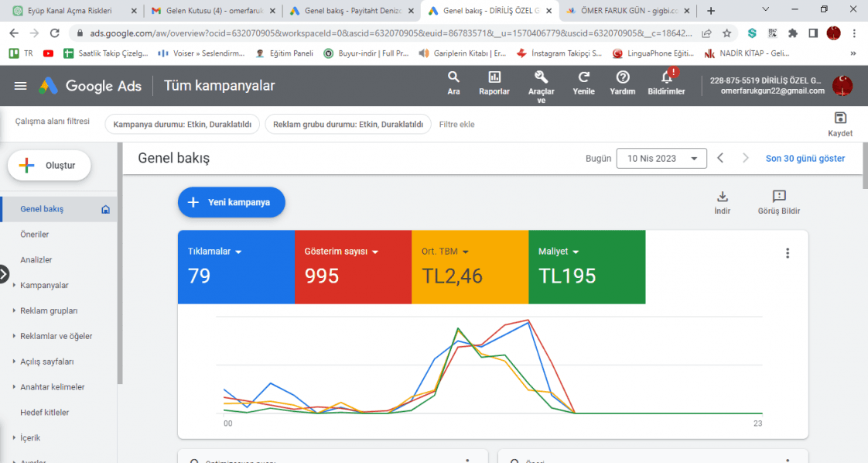Open the YouTube bookmark icon
This screenshot has height=463, width=868.
click(48, 53)
